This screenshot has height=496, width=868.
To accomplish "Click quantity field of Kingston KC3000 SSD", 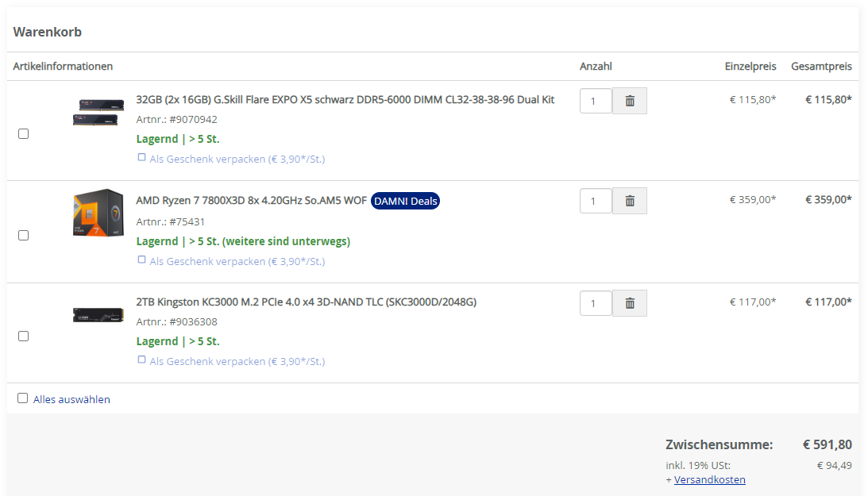I will (x=596, y=303).
